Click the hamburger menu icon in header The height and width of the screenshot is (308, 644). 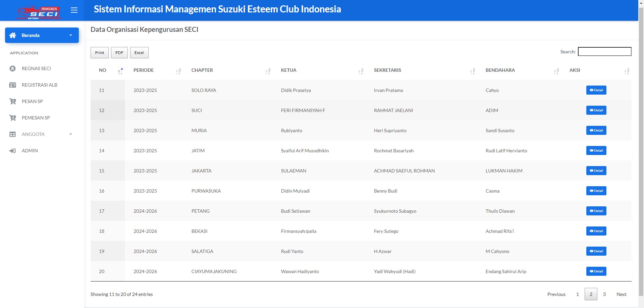tap(74, 10)
